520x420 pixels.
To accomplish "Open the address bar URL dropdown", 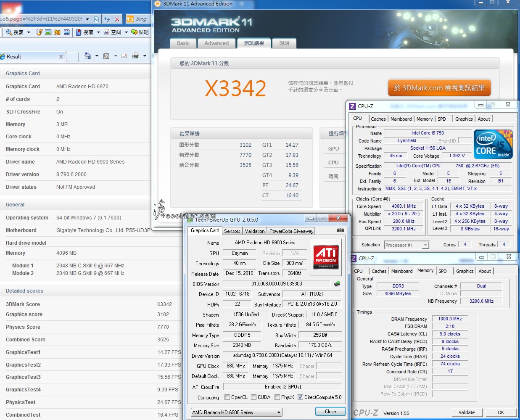I will coord(87,19).
